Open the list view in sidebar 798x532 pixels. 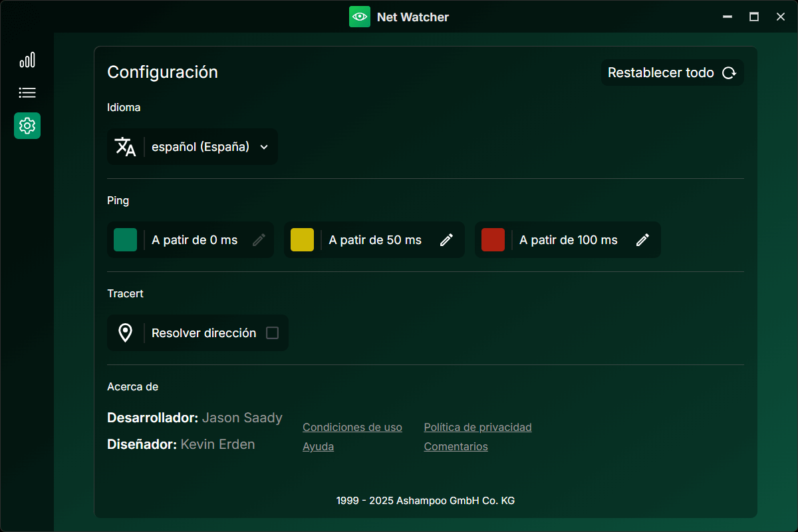point(27,93)
